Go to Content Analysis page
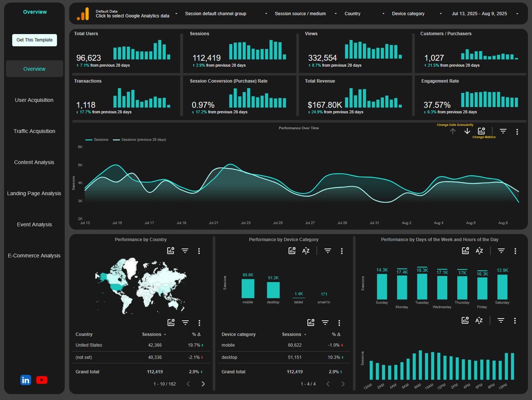 (x=34, y=162)
